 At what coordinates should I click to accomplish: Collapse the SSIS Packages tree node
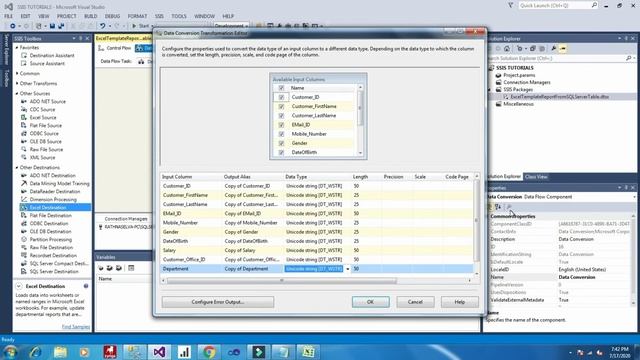point(490,89)
